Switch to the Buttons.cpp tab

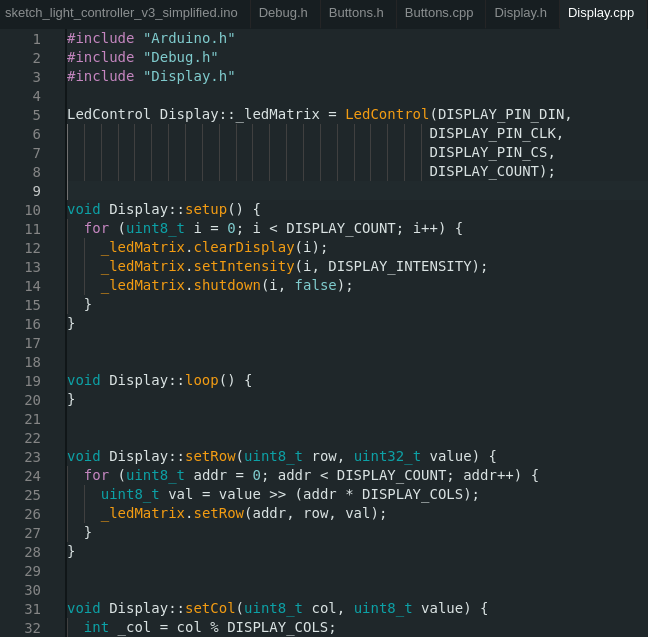439,13
